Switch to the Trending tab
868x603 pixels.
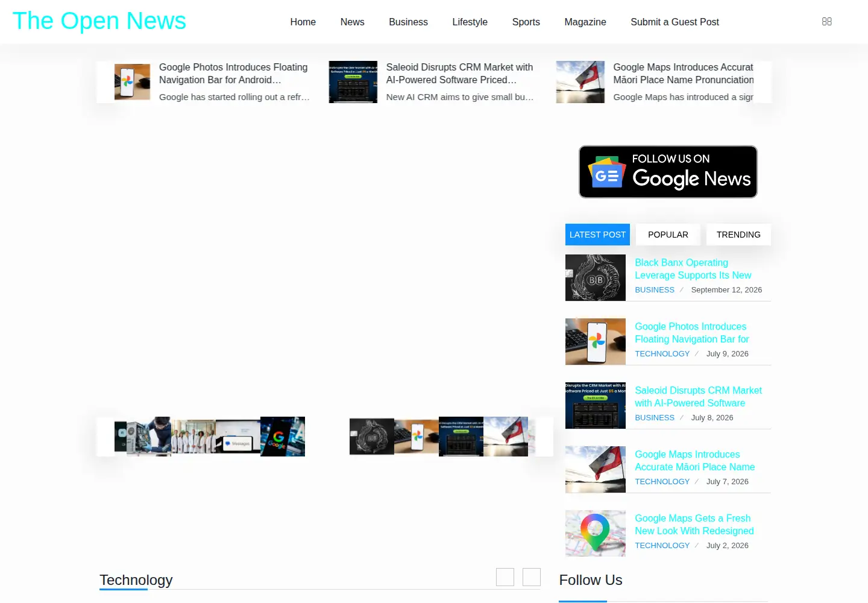(738, 235)
